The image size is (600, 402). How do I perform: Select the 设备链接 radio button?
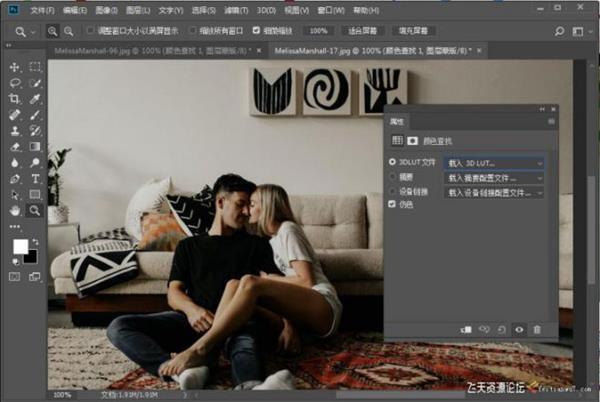point(392,191)
